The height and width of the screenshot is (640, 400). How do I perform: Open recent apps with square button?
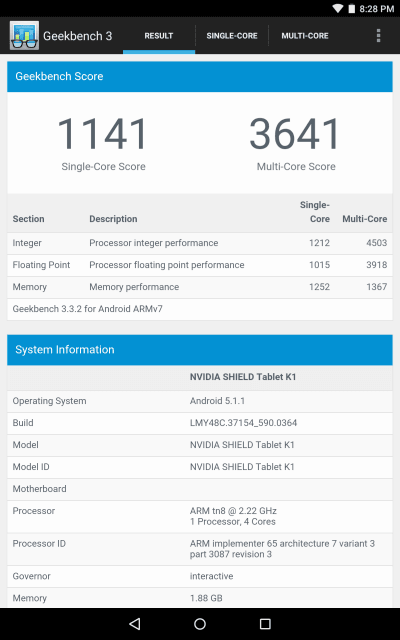tap(265, 624)
